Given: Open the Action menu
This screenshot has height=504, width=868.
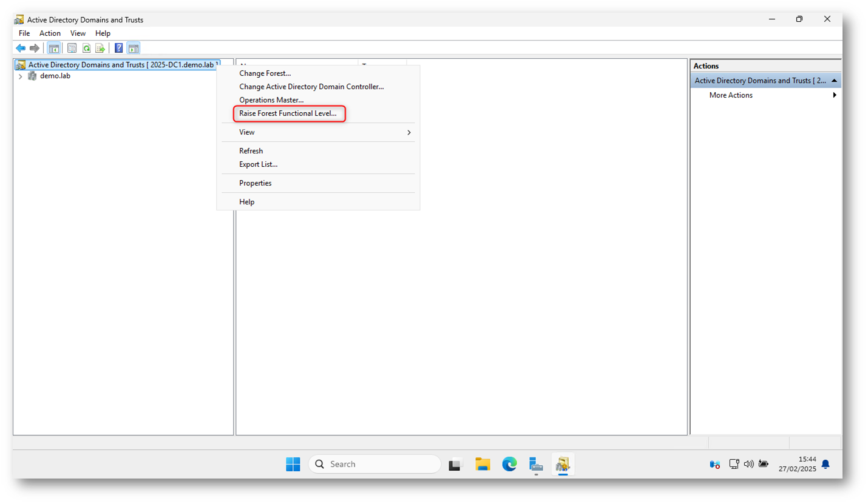Looking at the screenshot, I should point(50,33).
